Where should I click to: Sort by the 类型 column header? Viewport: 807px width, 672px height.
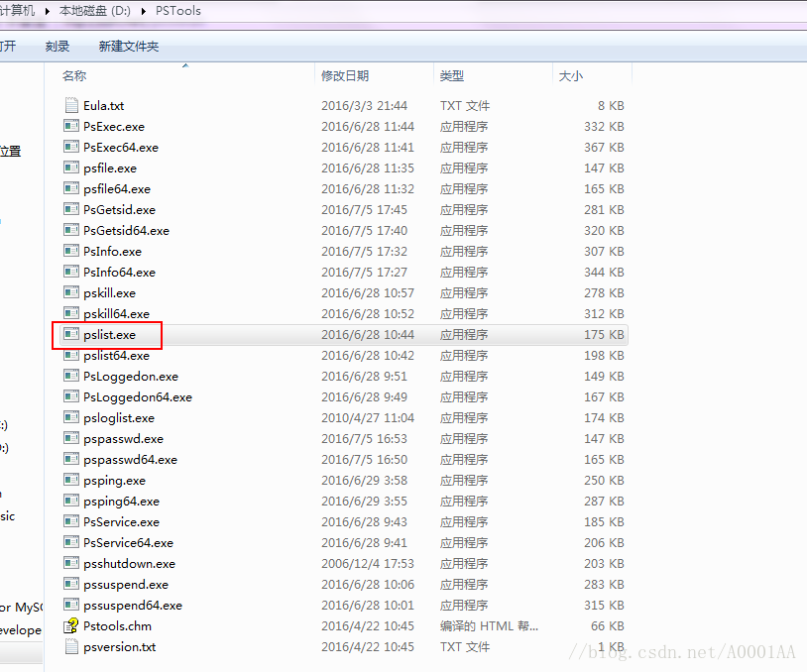click(452, 76)
